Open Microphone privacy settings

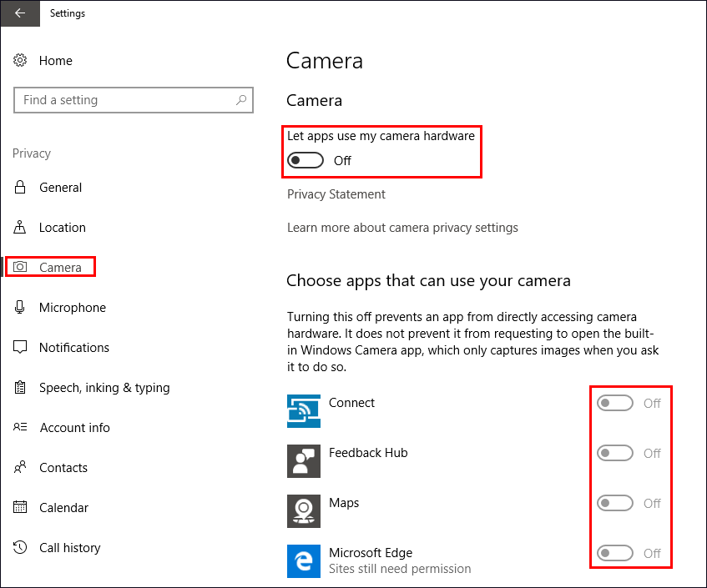click(x=73, y=308)
